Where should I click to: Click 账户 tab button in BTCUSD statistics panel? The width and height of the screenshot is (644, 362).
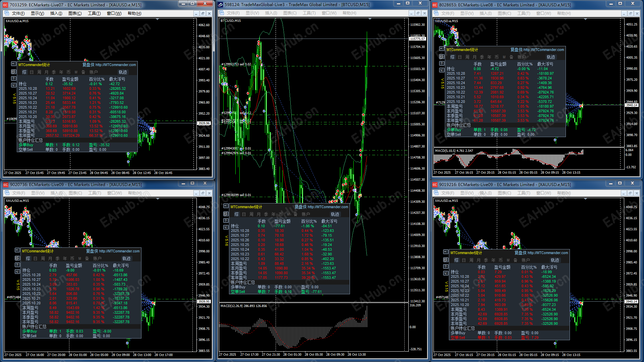(305, 214)
